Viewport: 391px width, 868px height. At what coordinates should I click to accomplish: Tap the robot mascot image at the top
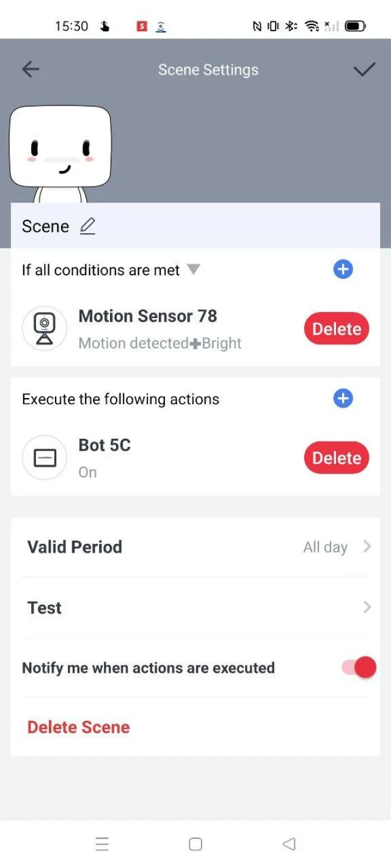pos(61,146)
